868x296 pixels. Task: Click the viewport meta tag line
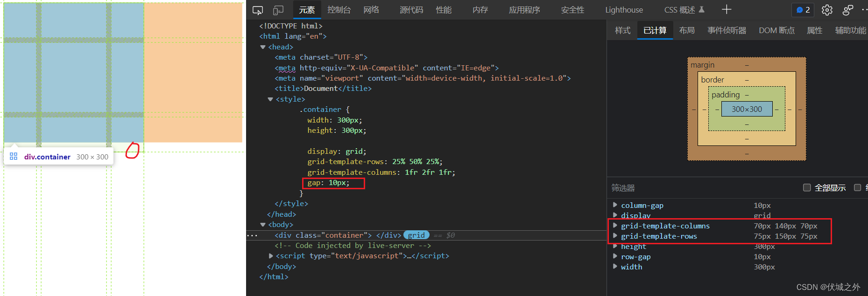point(423,78)
